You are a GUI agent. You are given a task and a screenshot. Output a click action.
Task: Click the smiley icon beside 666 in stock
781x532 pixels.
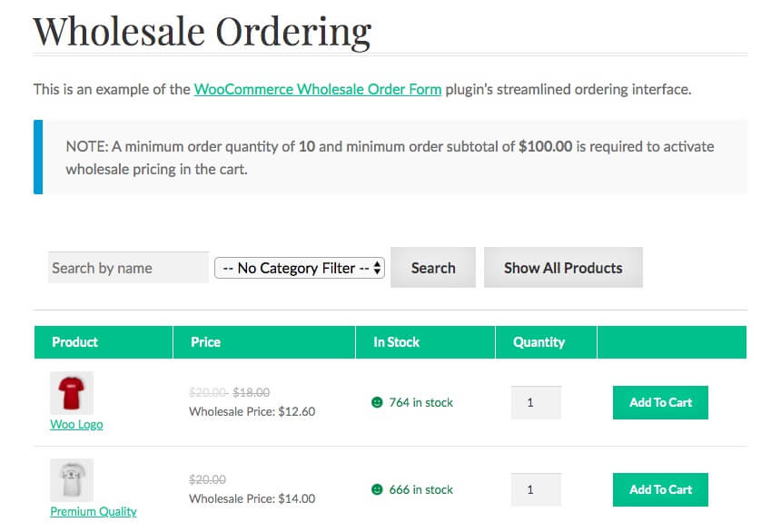click(377, 489)
